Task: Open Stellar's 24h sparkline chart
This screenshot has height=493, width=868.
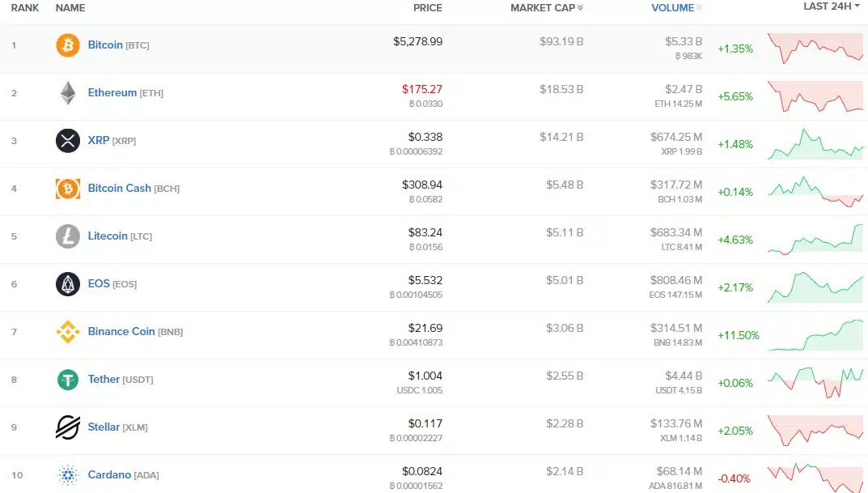Action: (815, 431)
